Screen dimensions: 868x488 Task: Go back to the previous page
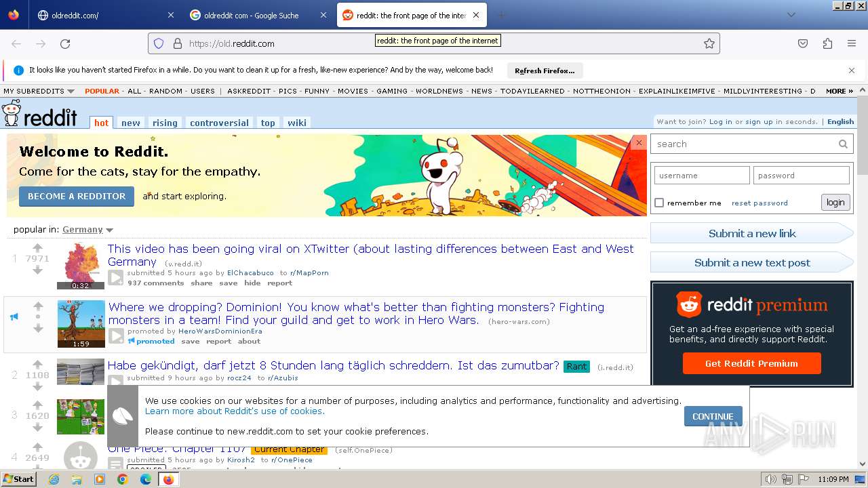16,43
